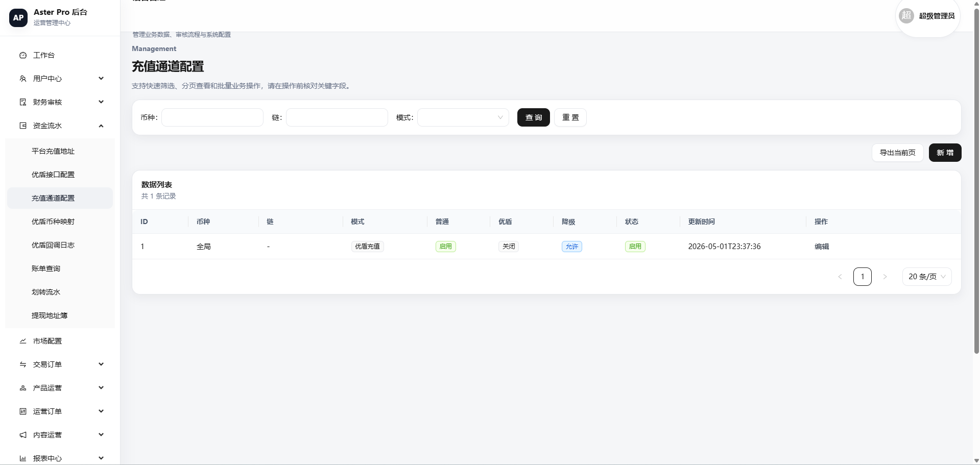
Task: Click the 新增 button
Action: click(945, 153)
